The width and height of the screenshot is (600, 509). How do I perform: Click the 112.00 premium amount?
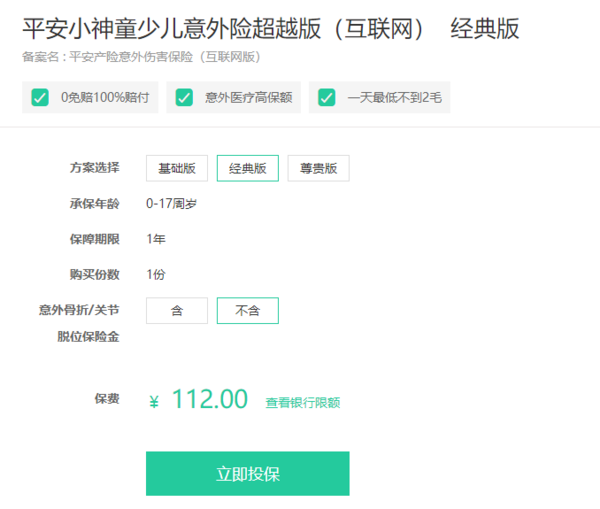pyautogui.click(x=210, y=399)
